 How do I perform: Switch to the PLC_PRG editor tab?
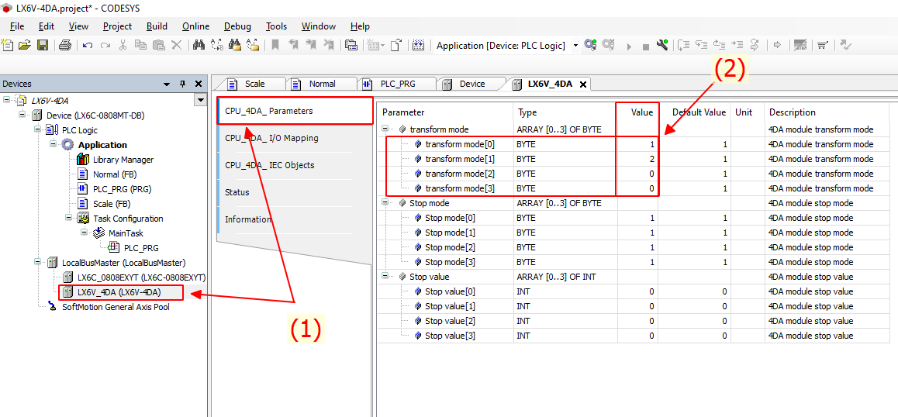point(397,84)
